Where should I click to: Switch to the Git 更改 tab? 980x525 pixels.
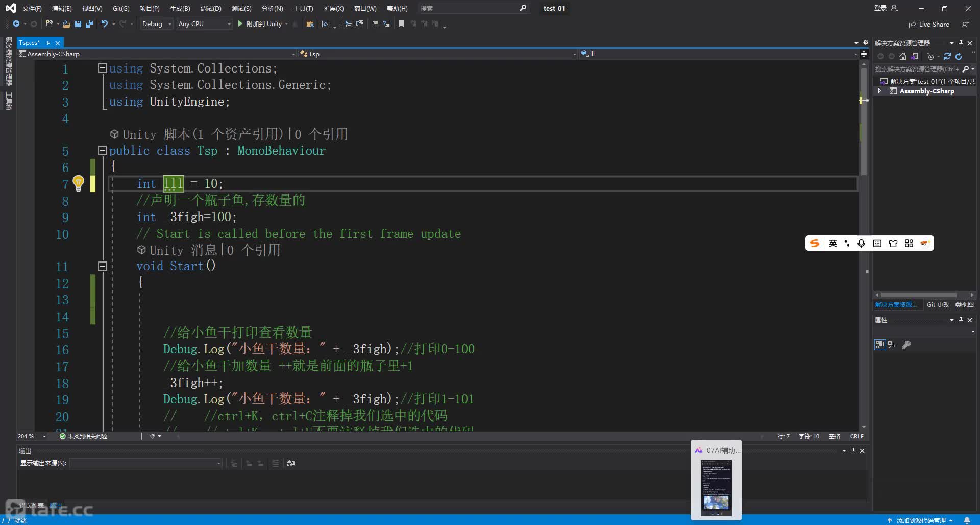tap(938, 304)
